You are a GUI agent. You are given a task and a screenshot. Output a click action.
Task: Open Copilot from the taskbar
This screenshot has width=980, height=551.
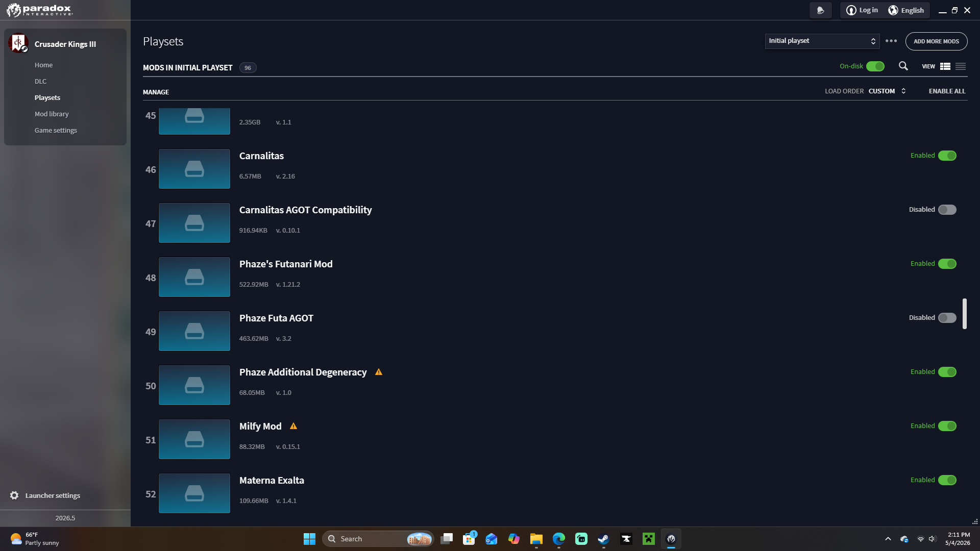(514, 539)
